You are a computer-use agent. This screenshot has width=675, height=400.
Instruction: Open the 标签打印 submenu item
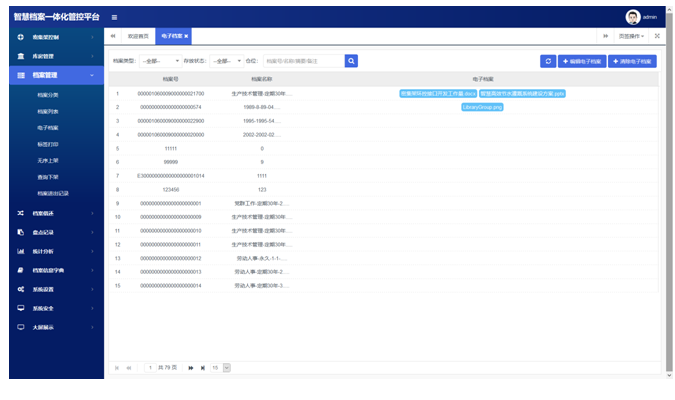48,144
